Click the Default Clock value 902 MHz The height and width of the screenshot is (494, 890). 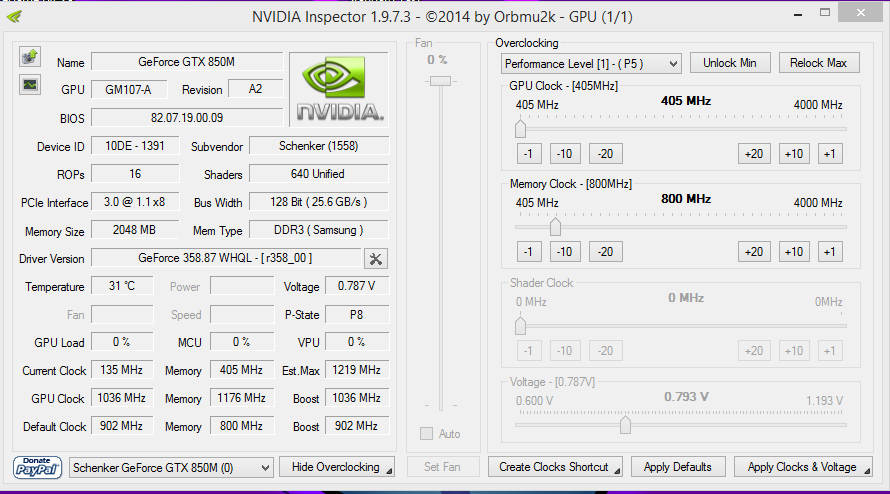coord(122,426)
